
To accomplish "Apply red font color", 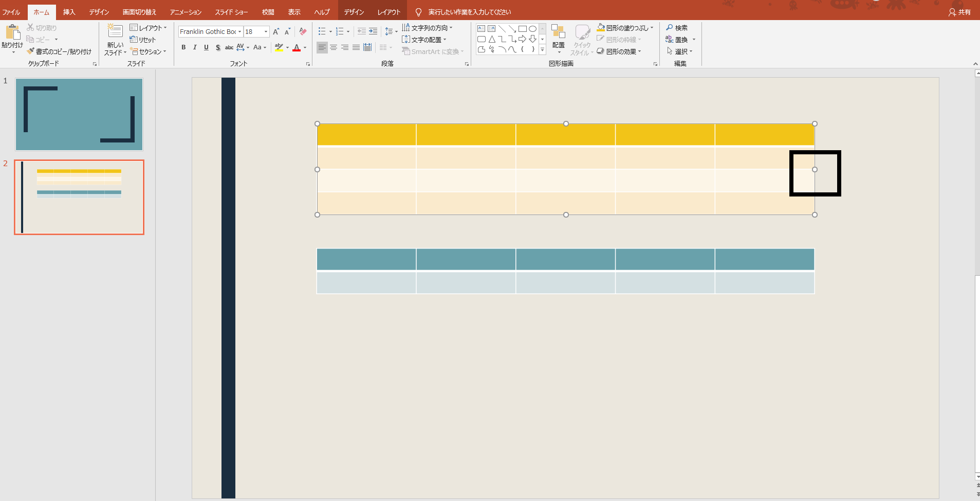I will [297, 47].
